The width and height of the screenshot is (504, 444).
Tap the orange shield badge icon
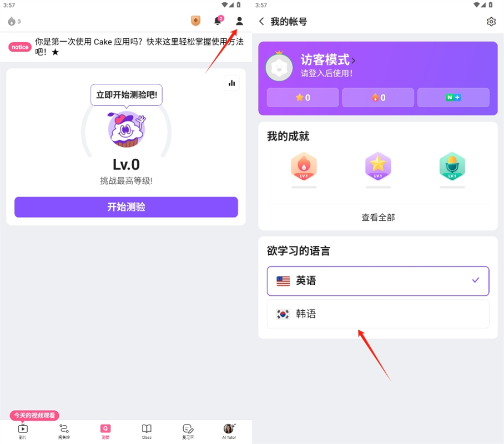(195, 21)
